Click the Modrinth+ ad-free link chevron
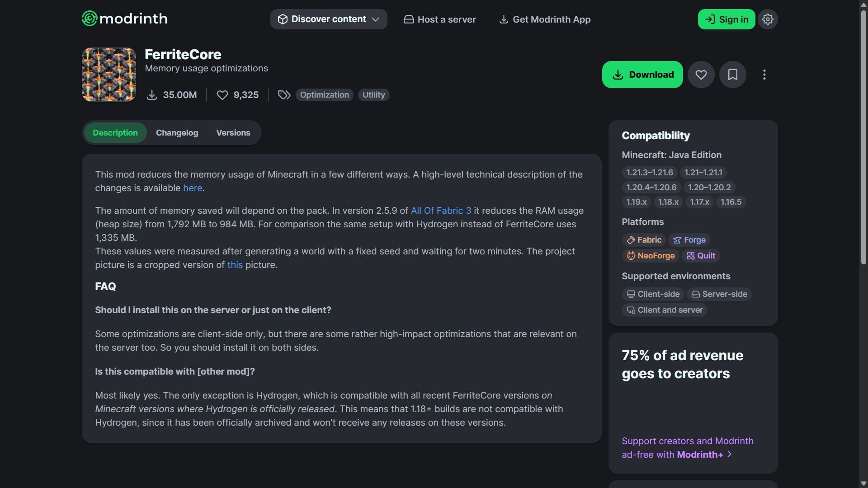868x488 pixels. (729, 454)
